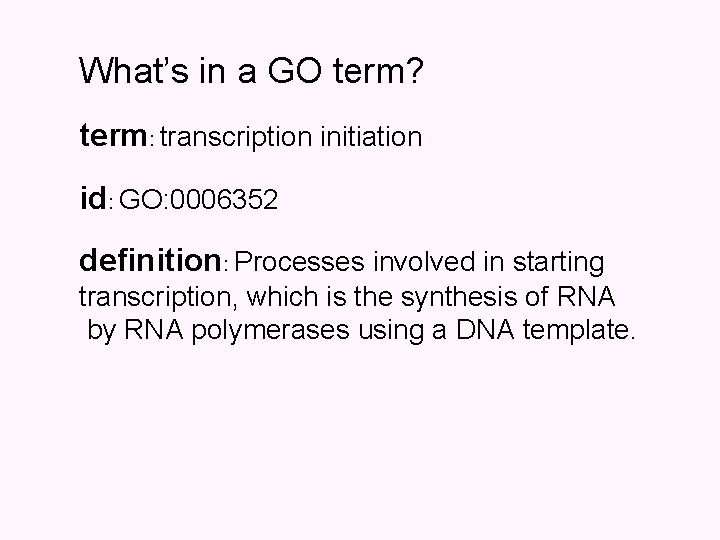Screen dimensions: 720x540
Task: Click the word "GO" in the title
Action: [295, 71]
